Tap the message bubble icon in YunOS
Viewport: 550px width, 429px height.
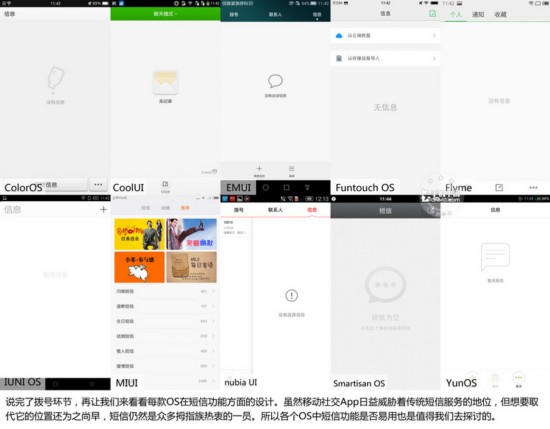pyautogui.click(x=495, y=256)
